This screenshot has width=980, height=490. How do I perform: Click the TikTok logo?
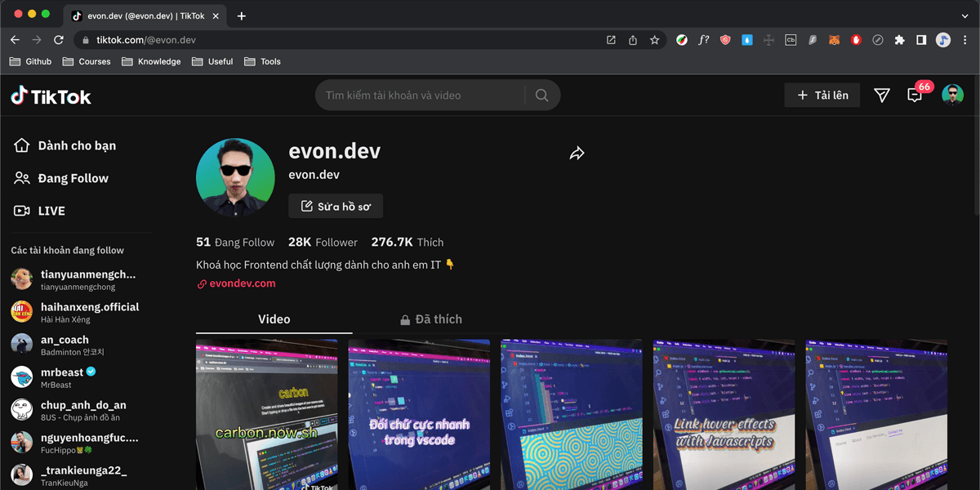click(51, 96)
